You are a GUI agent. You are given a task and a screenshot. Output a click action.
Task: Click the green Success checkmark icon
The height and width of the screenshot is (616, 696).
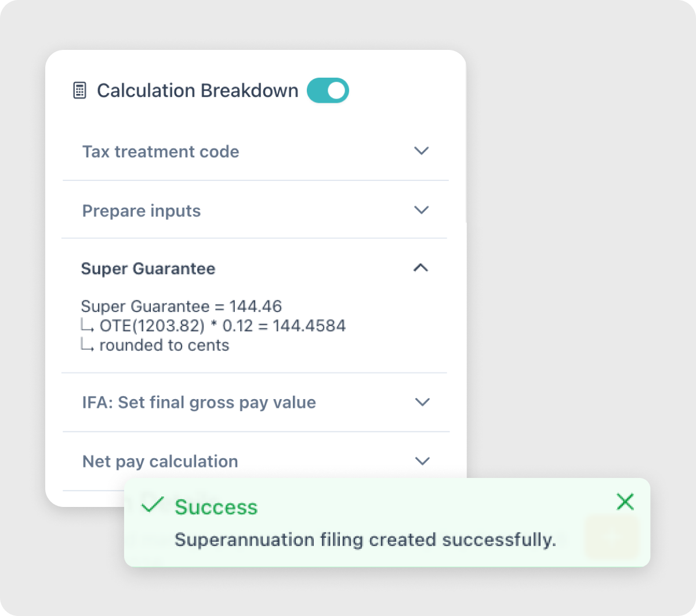(153, 505)
